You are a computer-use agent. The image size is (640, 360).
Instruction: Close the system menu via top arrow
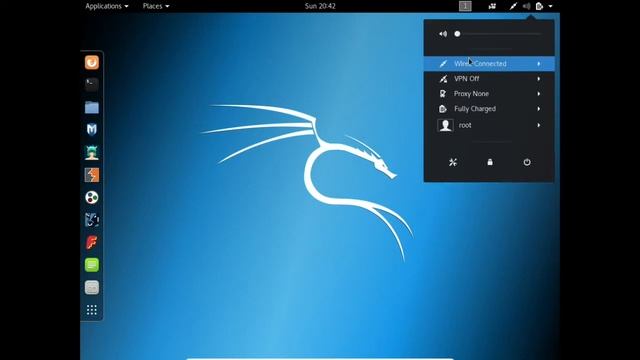coord(550,6)
